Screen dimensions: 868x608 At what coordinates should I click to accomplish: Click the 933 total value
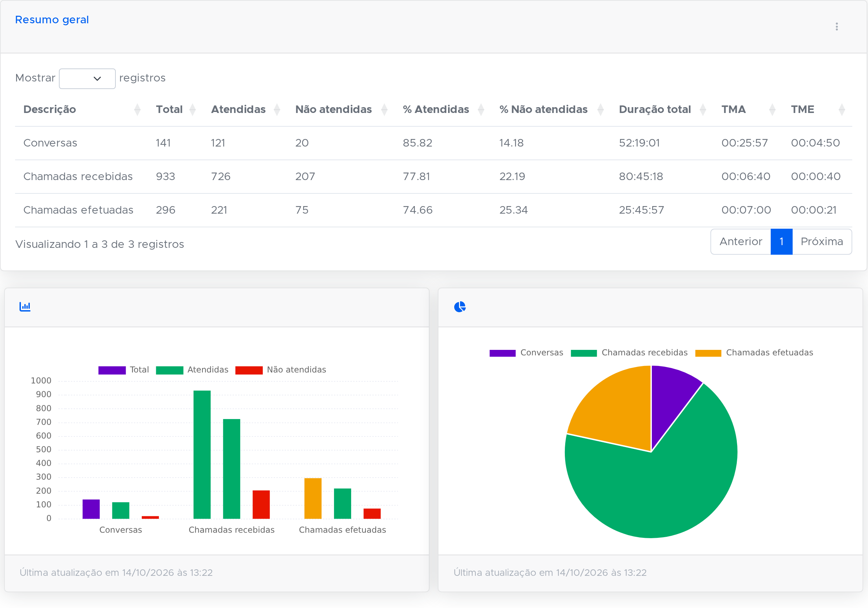coord(165,177)
